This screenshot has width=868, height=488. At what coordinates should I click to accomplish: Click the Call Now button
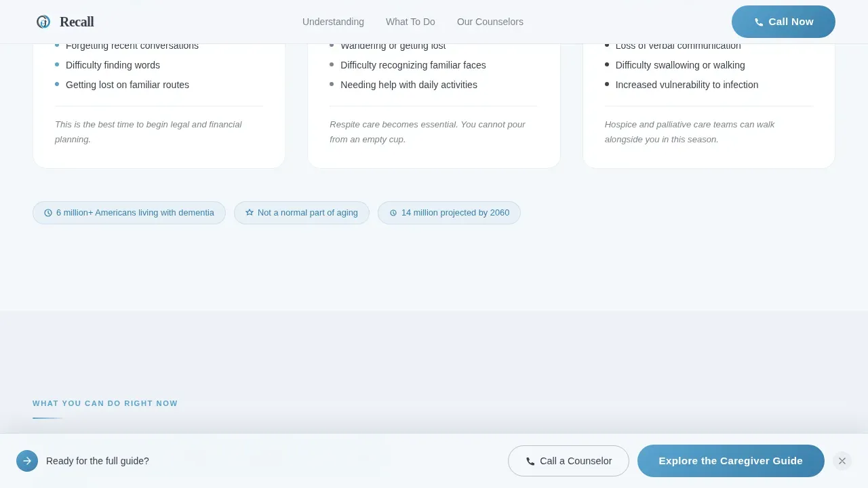click(x=783, y=22)
